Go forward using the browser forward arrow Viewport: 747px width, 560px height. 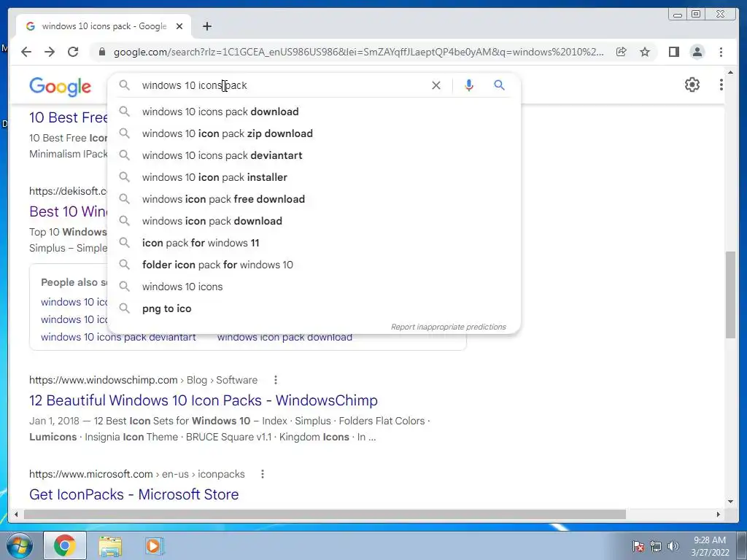pos(50,52)
